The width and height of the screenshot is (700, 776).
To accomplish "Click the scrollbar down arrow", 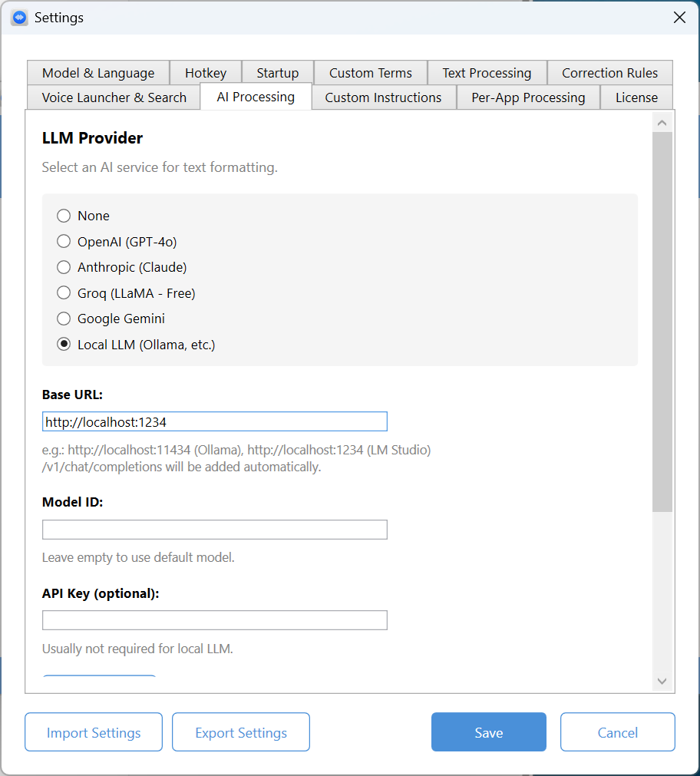I will pos(662,681).
